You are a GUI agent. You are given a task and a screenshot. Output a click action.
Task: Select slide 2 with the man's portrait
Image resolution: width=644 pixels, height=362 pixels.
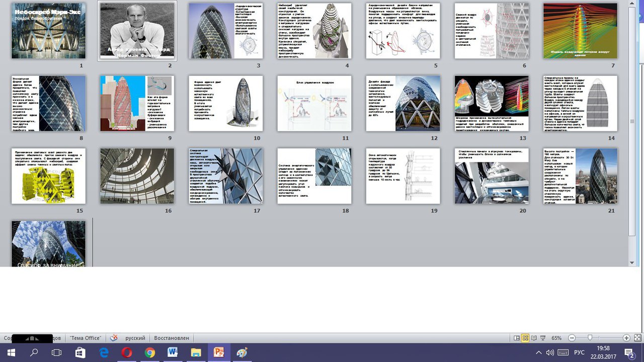(137, 31)
